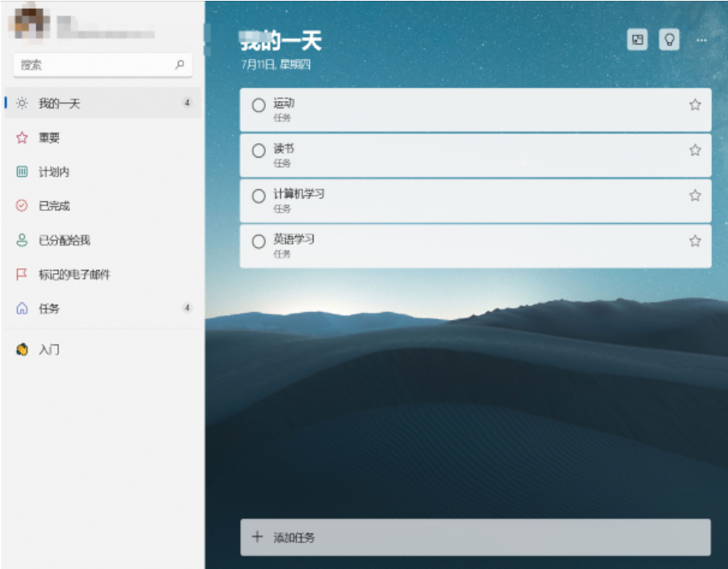Mark 计算机学习 task as completed
Image resolution: width=728 pixels, height=569 pixels.
coord(259,196)
